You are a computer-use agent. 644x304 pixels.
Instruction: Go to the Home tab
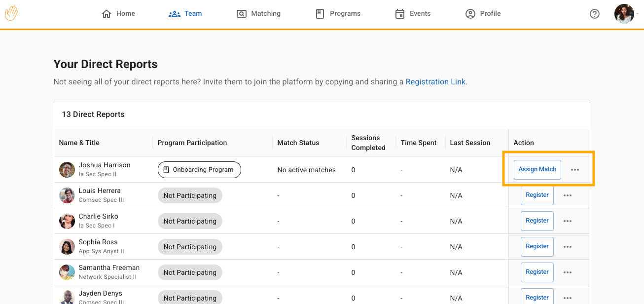pyautogui.click(x=118, y=14)
